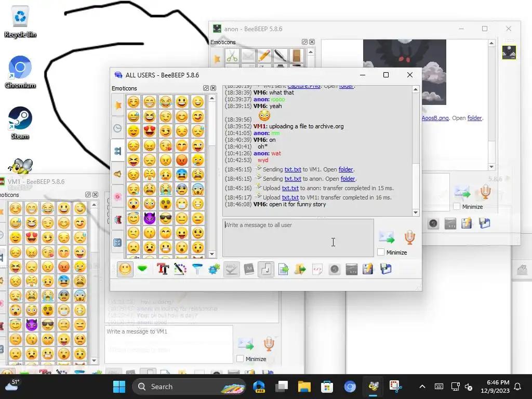This screenshot has height=399, width=532.
Task: Close the Emoticons panel in ALL USERS window
Action: click(214, 88)
